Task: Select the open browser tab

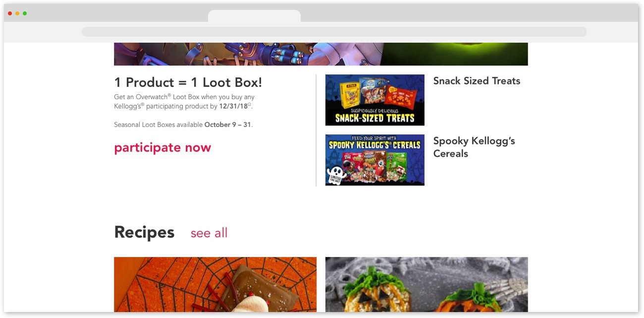Action: pos(254,16)
